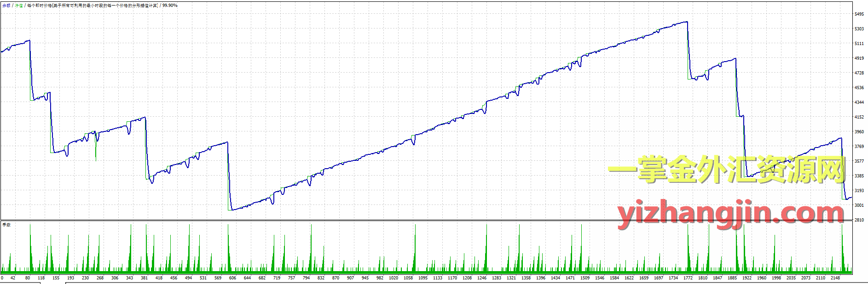Click trade number 456 on the bottom axis
This screenshot has width=868, height=284.
174,278
